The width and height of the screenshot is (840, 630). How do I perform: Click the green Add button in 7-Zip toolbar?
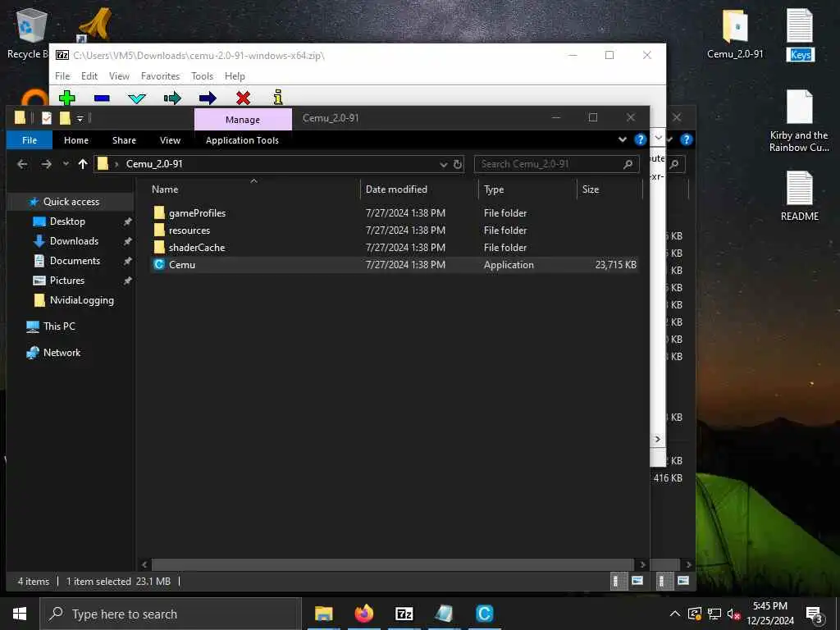(x=67, y=98)
